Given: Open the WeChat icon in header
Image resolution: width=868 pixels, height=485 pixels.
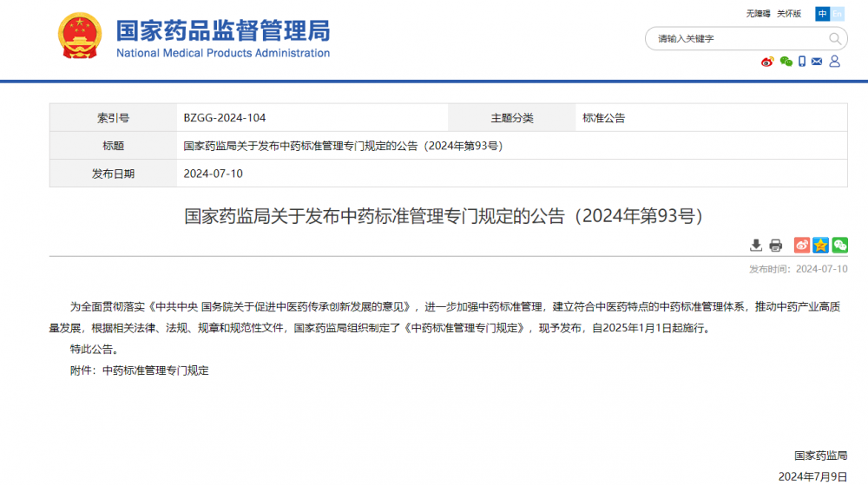Looking at the screenshot, I should tap(786, 62).
